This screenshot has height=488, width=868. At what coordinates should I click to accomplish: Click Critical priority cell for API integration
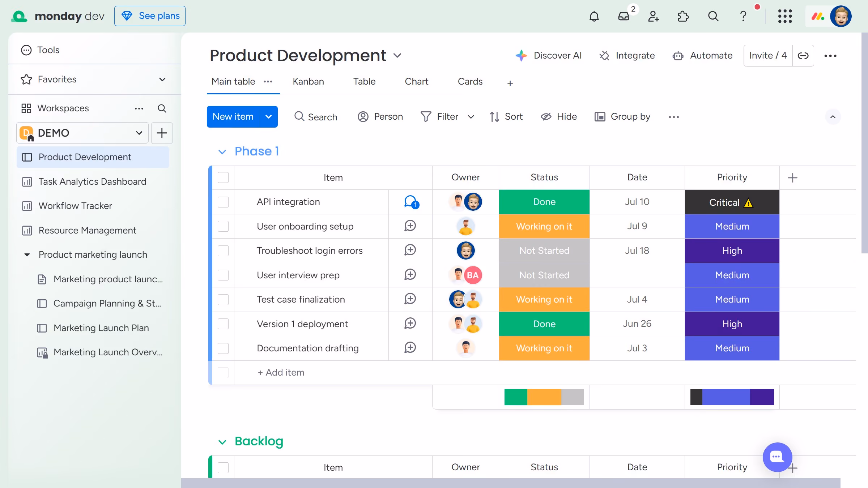click(732, 202)
